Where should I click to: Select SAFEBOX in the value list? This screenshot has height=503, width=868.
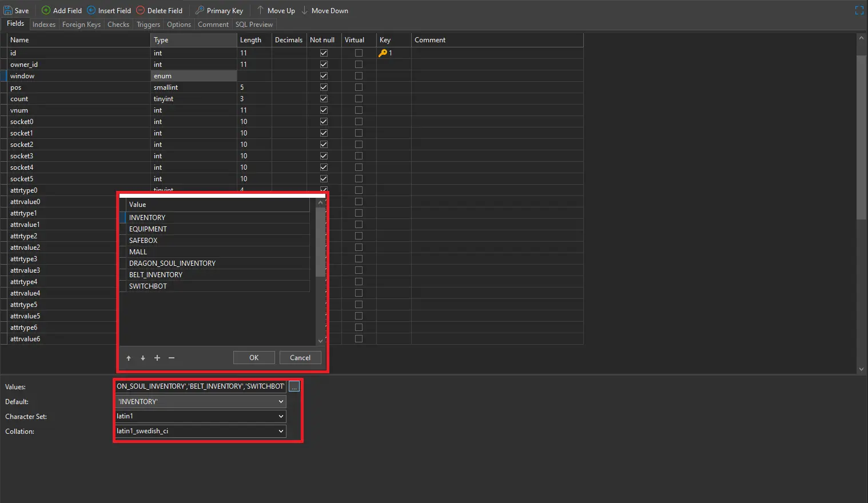click(x=144, y=241)
